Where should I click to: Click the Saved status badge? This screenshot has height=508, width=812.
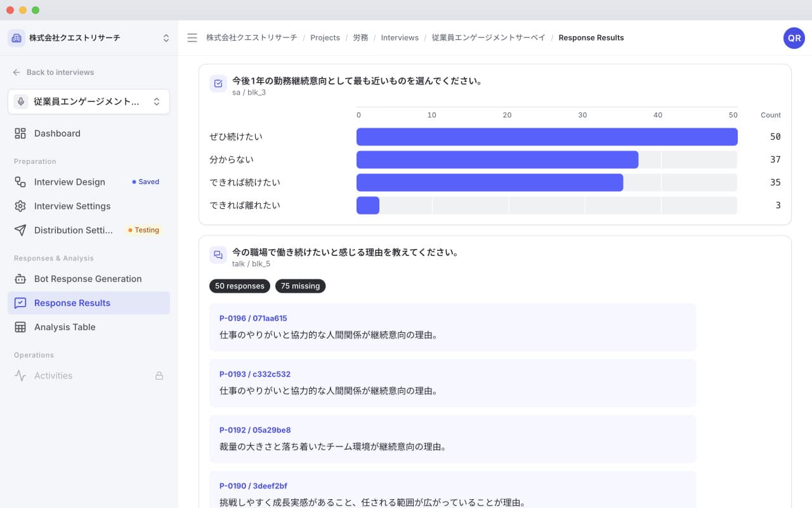click(145, 182)
